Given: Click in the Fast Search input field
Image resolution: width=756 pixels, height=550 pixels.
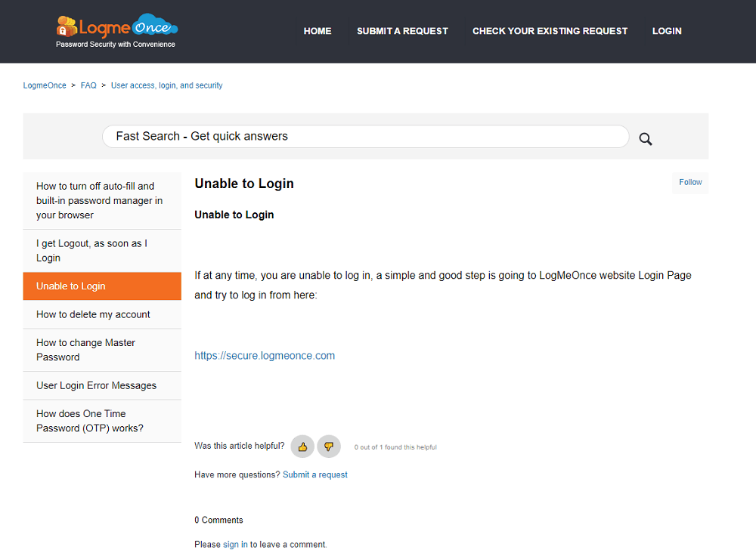Looking at the screenshot, I should [x=365, y=136].
